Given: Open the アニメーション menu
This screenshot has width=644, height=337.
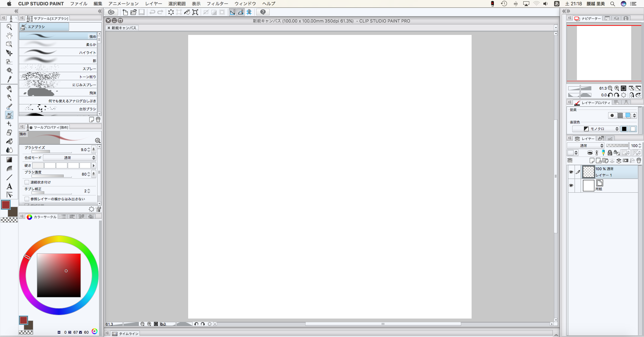Looking at the screenshot, I should coord(123,4).
